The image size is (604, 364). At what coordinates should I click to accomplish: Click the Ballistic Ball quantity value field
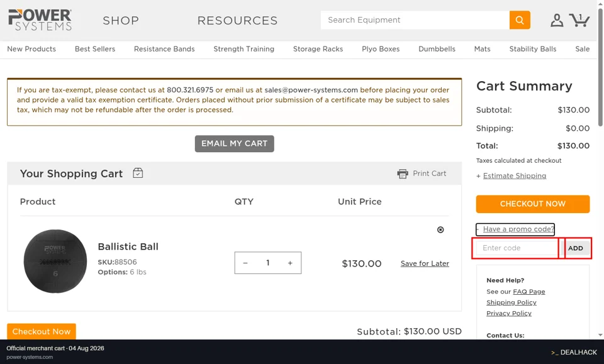268,263
